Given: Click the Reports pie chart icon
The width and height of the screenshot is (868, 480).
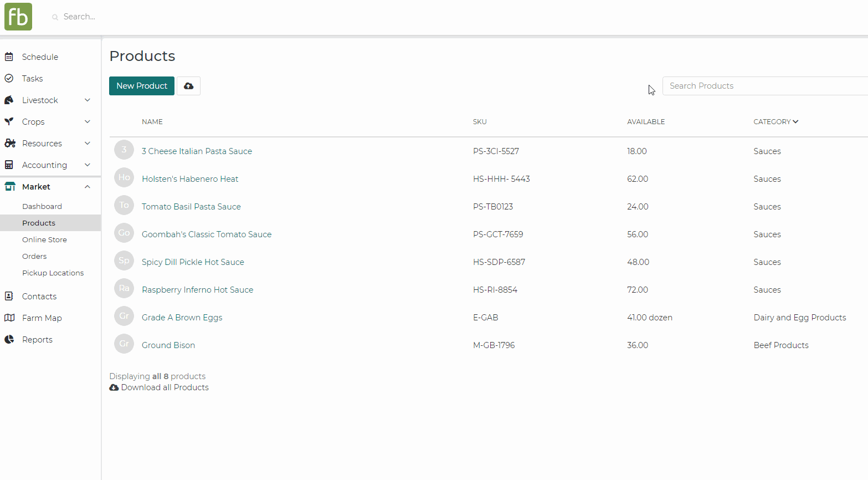Looking at the screenshot, I should 9,340.
